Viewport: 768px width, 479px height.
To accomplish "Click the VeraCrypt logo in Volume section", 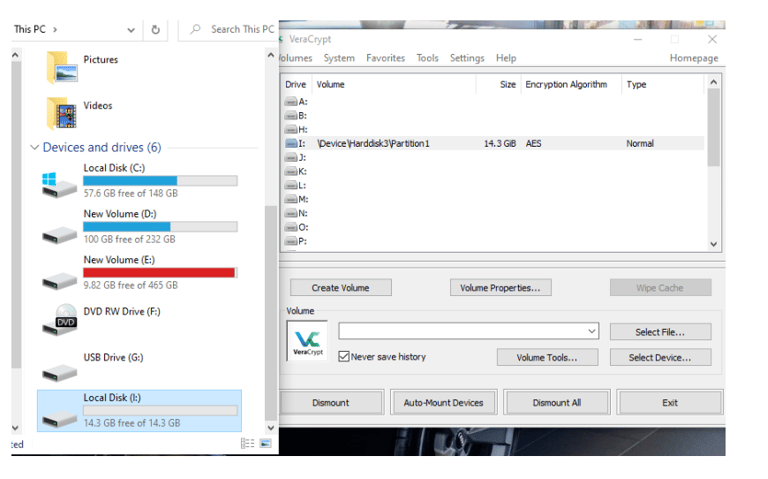I will point(308,341).
